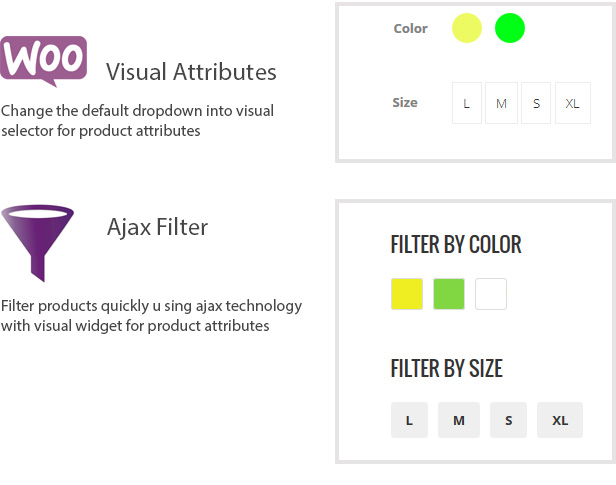616x485 pixels.
Task: Filter by the green square swatch
Action: click(x=449, y=294)
